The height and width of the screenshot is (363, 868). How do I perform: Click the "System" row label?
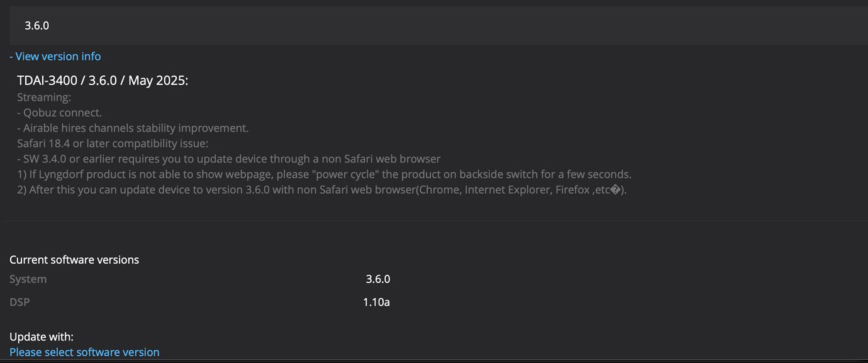point(28,279)
